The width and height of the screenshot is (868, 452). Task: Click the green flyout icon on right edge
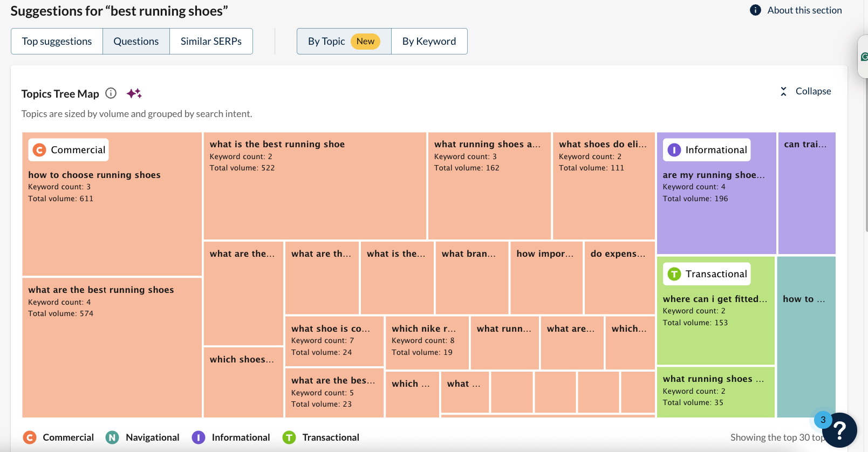(x=863, y=56)
